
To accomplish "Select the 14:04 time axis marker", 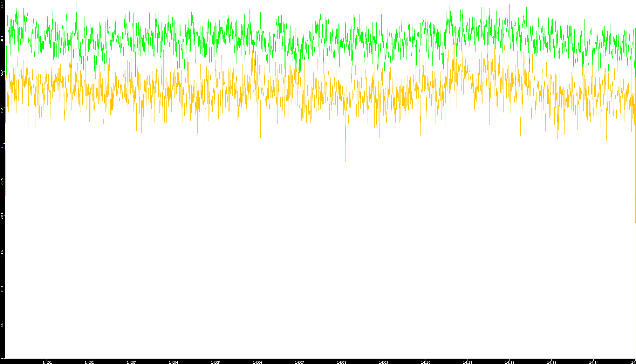I will pos(173,362).
